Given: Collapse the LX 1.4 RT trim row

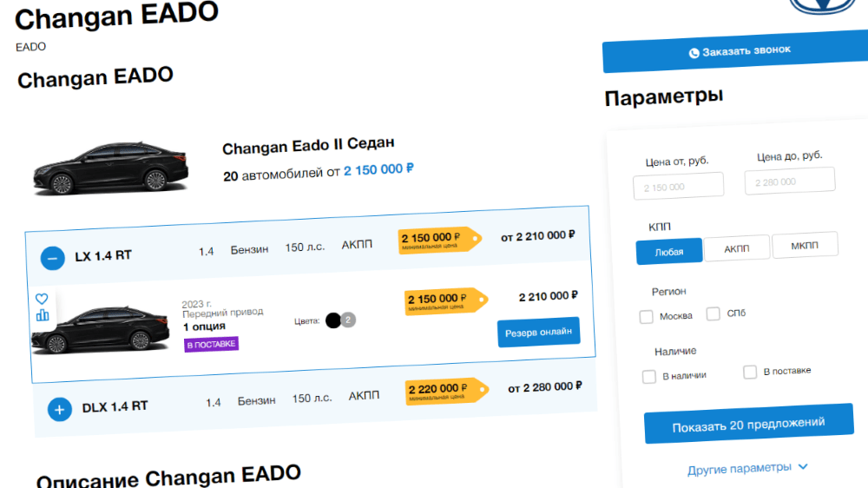Looking at the screenshot, I should 53,258.
